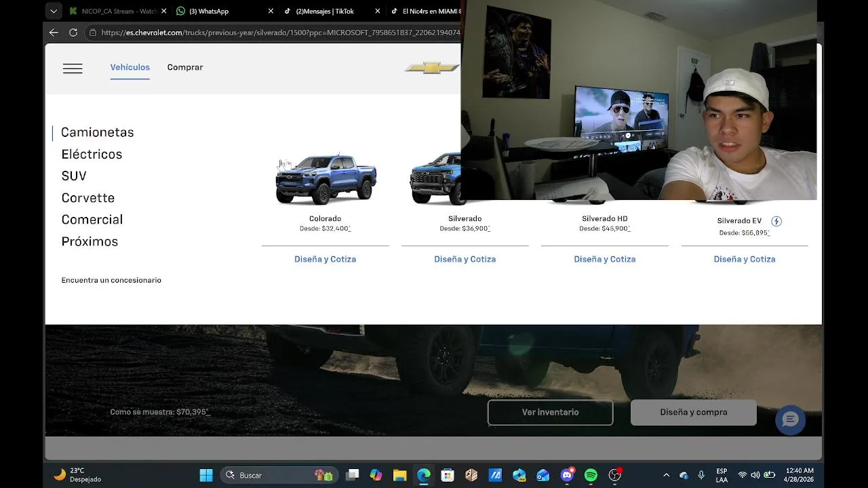Click the Como se muestra $70,395 text

(160, 412)
